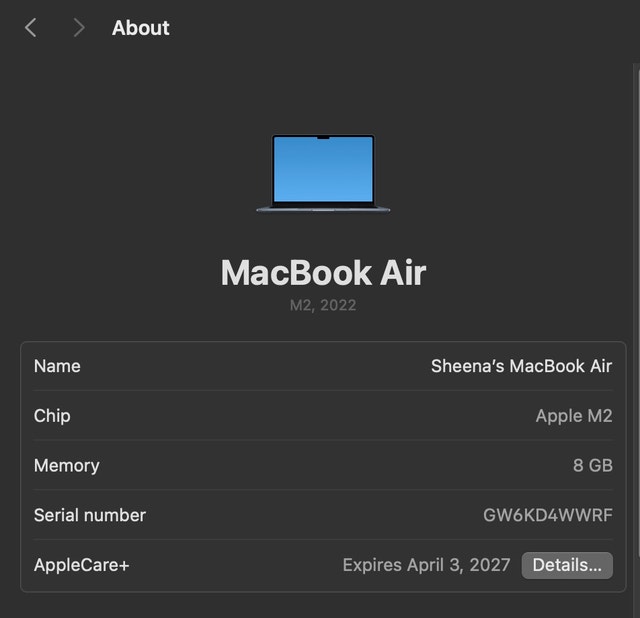Click the Memory row label
This screenshot has height=618, width=640.
[x=67, y=466]
